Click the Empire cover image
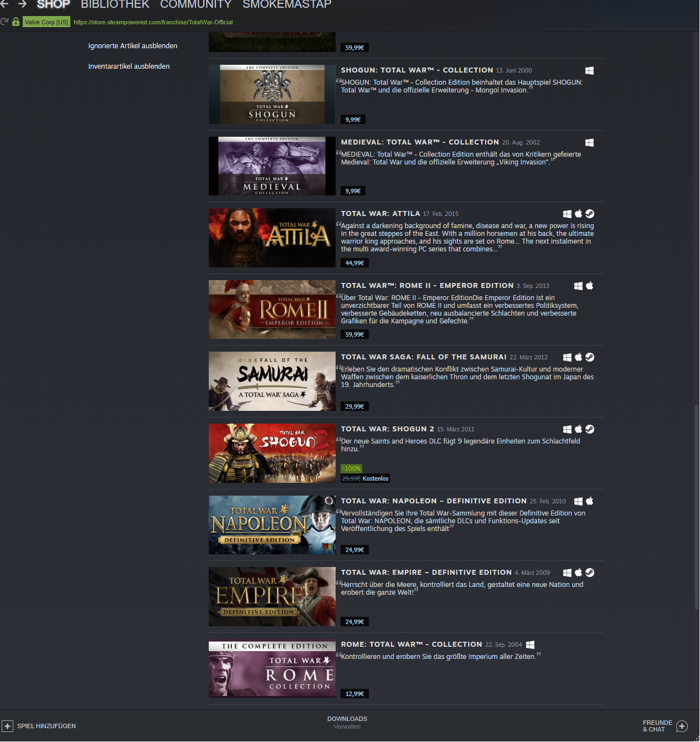This screenshot has height=742, width=700. pos(272,596)
